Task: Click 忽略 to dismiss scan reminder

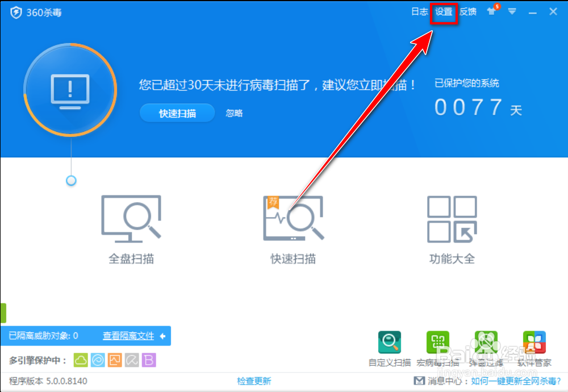Action: coord(234,113)
